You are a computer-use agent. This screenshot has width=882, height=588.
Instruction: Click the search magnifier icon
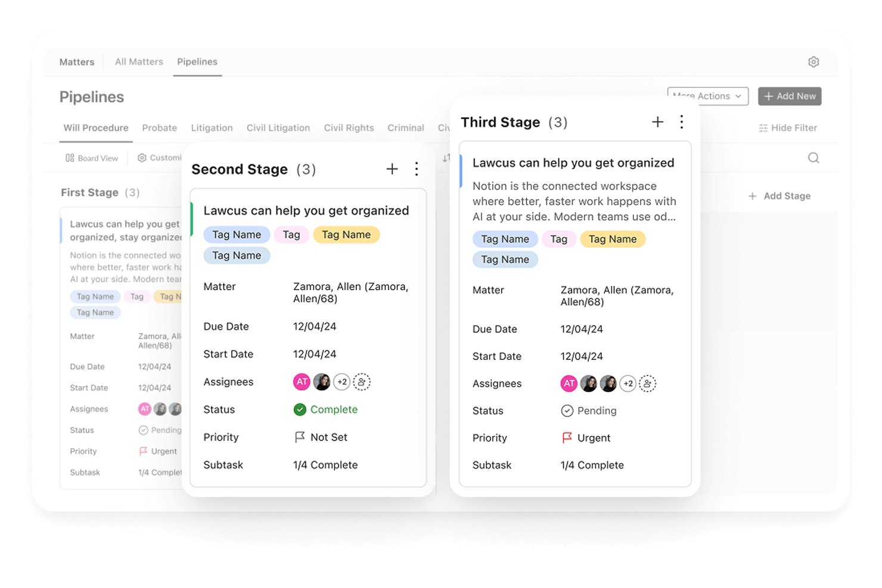pos(813,158)
